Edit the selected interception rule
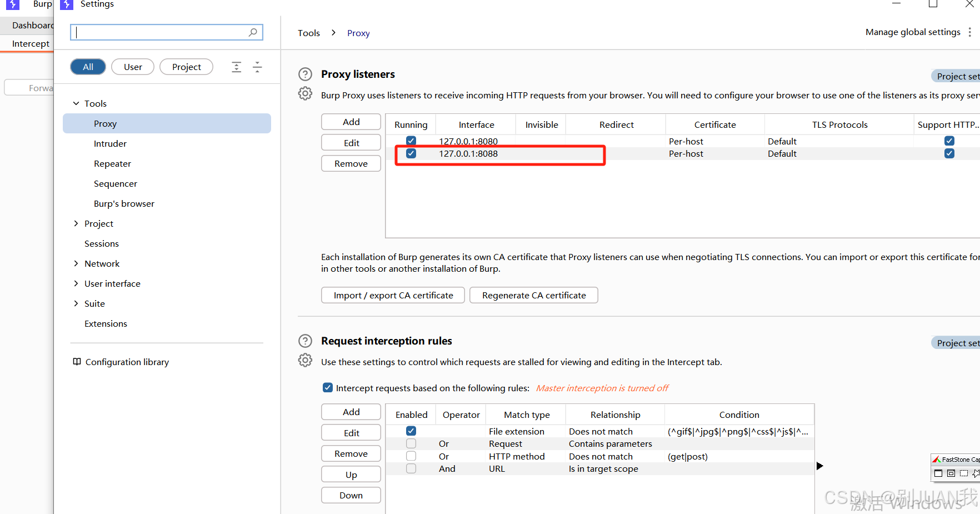 [x=351, y=433]
